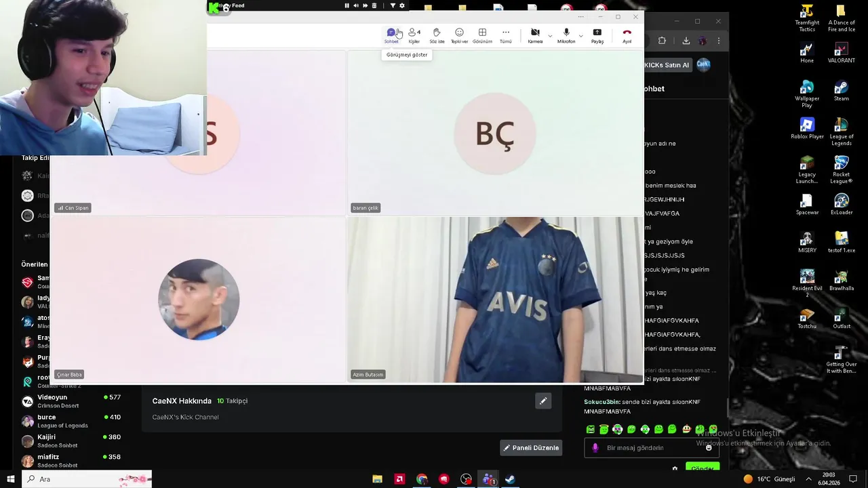Open Chrome from the taskbar

point(422,479)
